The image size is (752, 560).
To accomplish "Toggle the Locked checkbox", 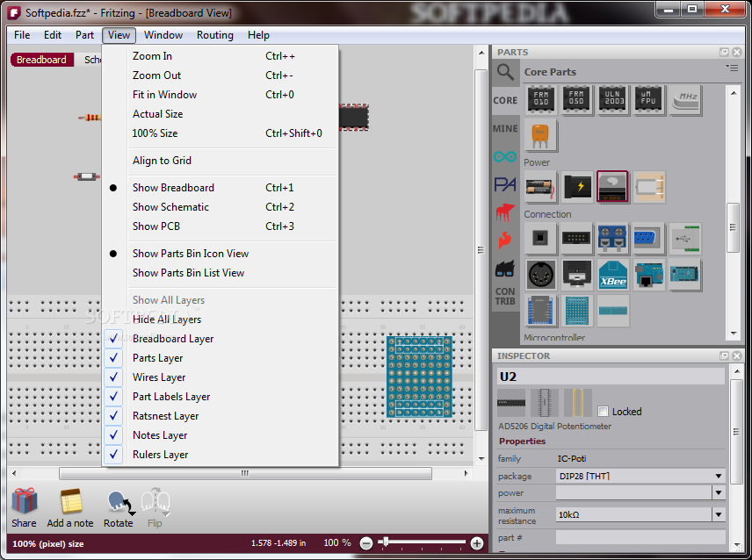I will pos(604,412).
